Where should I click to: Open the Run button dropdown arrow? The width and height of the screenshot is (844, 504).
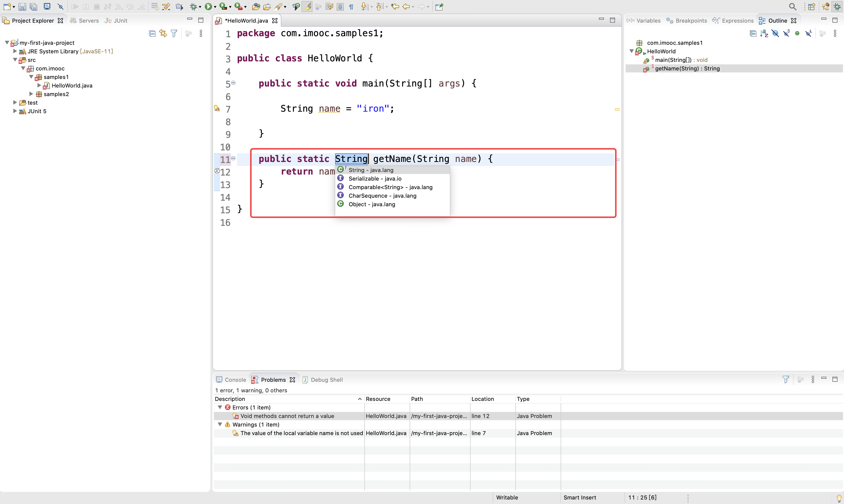tap(215, 7)
